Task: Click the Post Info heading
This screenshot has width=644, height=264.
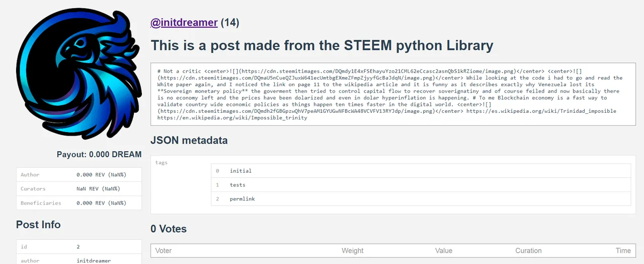Action: (38, 225)
